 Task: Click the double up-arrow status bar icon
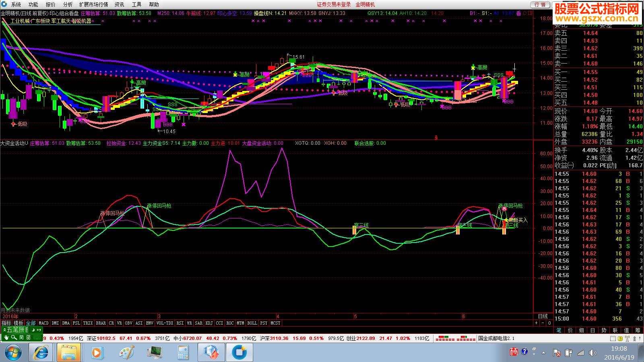(x=634, y=339)
